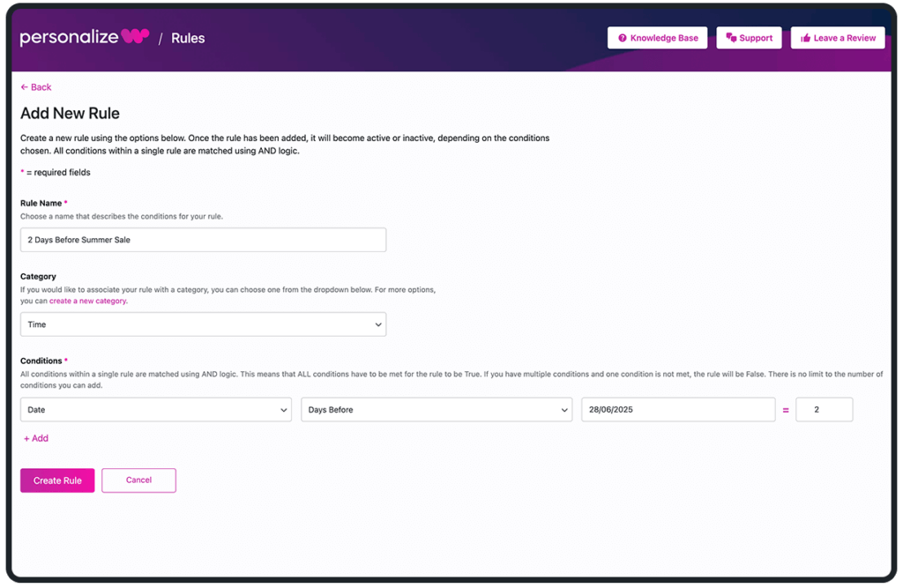Click the equals sign between date and value
This screenshot has width=903, height=588.
point(786,410)
